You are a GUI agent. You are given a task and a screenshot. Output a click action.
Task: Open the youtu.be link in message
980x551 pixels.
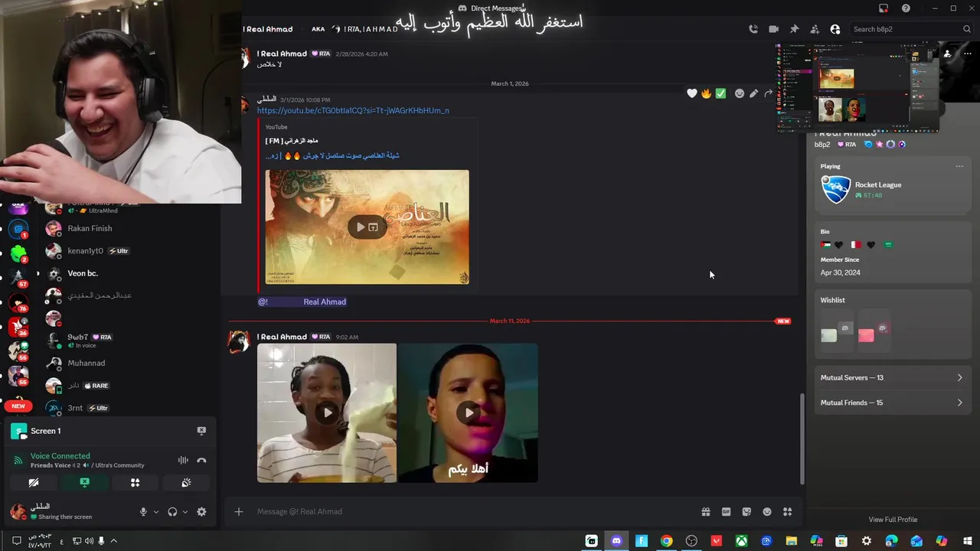click(x=353, y=111)
